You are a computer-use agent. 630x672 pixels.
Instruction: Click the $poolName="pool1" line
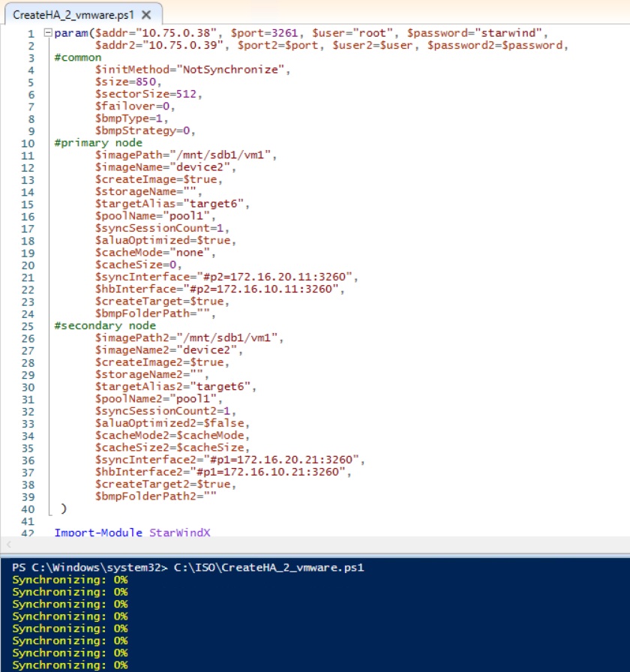(155, 216)
